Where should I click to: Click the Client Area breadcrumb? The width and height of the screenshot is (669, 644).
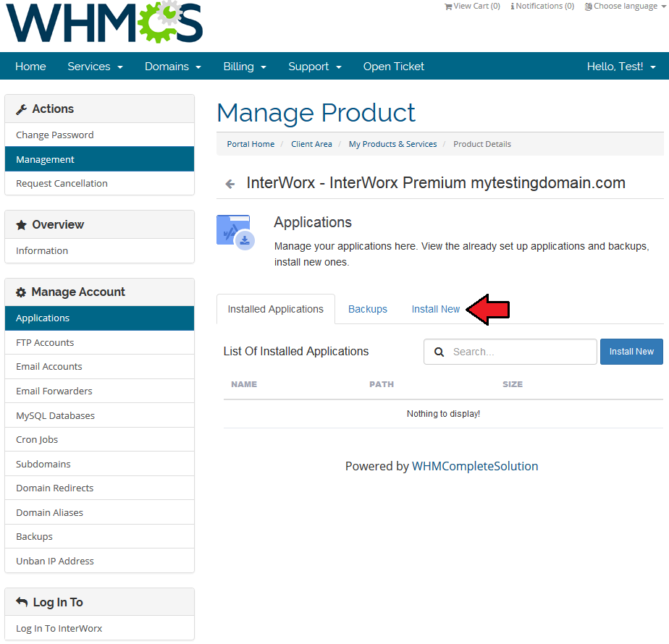point(311,144)
